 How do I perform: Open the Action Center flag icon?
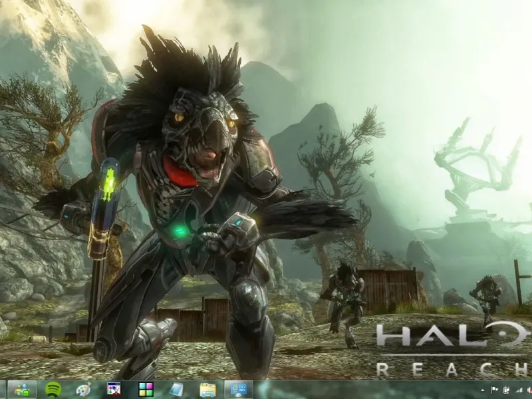[494, 390]
